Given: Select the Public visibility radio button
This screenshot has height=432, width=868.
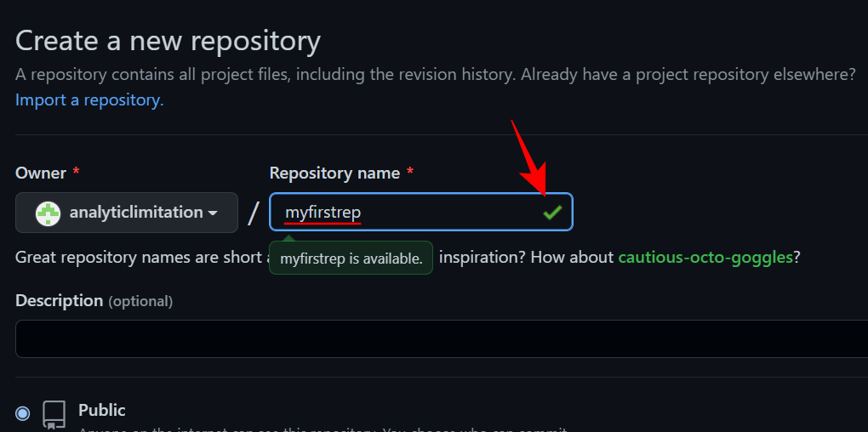Looking at the screenshot, I should 23,413.
